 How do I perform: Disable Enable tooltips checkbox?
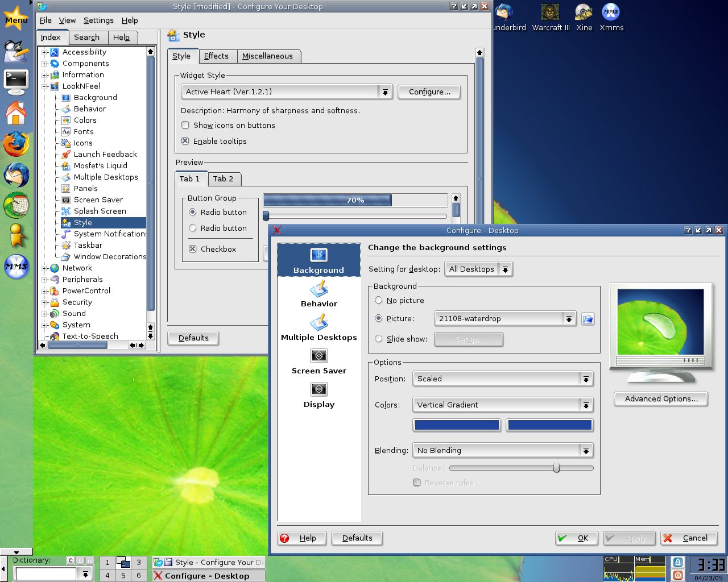click(x=185, y=141)
